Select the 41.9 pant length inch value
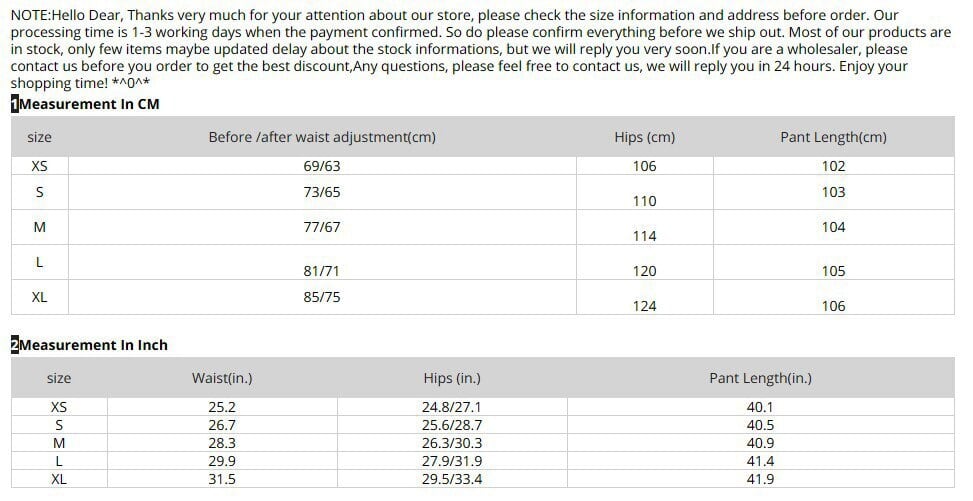The height and width of the screenshot is (501, 973). click(760, 479)
